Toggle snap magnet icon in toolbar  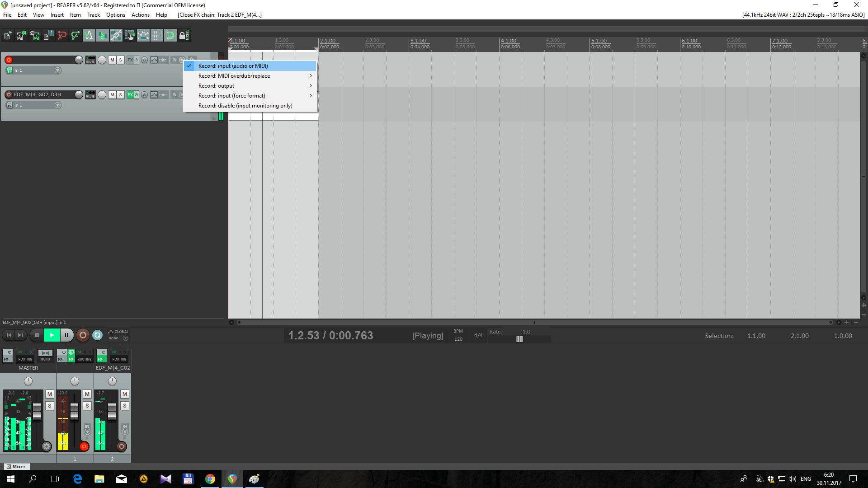point(170,35)
